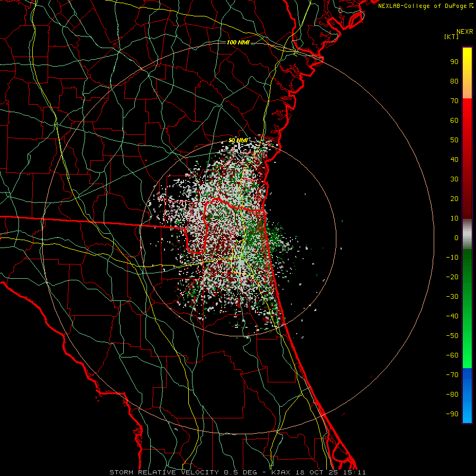
Task: Click the 30 value on velocity scale
Action: (454, 179)
